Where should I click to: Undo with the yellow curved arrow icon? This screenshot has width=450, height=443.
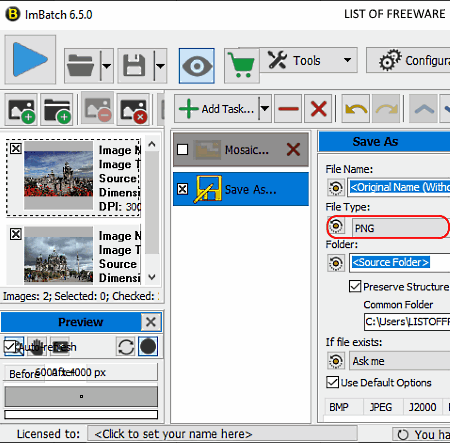coord(356,109)
